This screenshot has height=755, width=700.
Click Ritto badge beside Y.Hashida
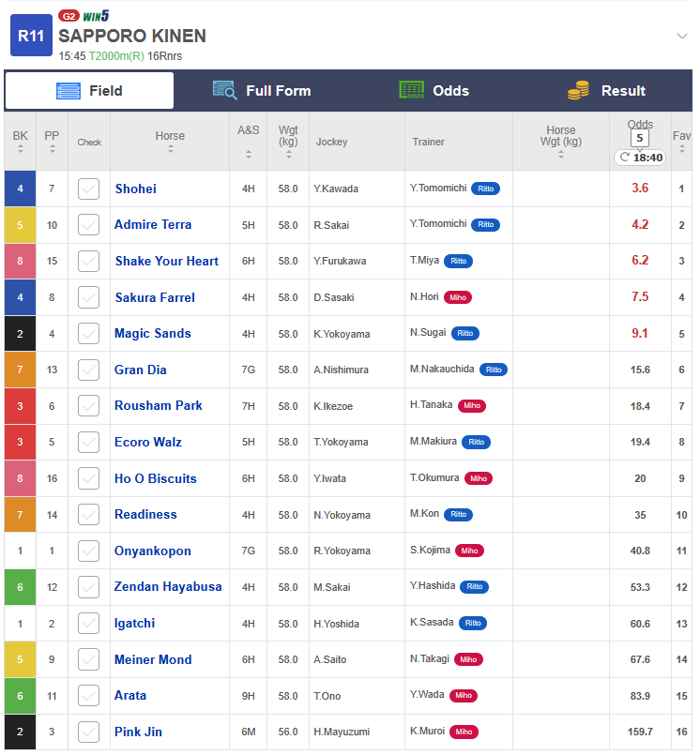pos(474,586)
